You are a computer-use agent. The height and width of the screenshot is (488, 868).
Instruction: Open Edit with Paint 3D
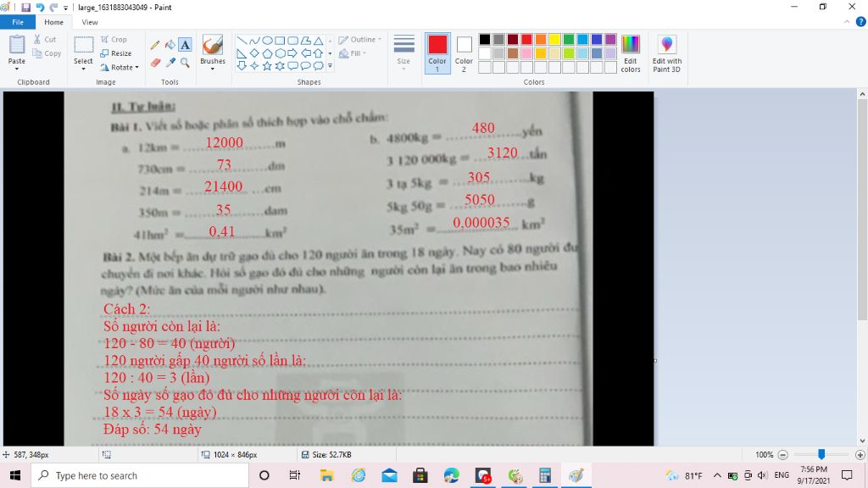coord(666,53)
